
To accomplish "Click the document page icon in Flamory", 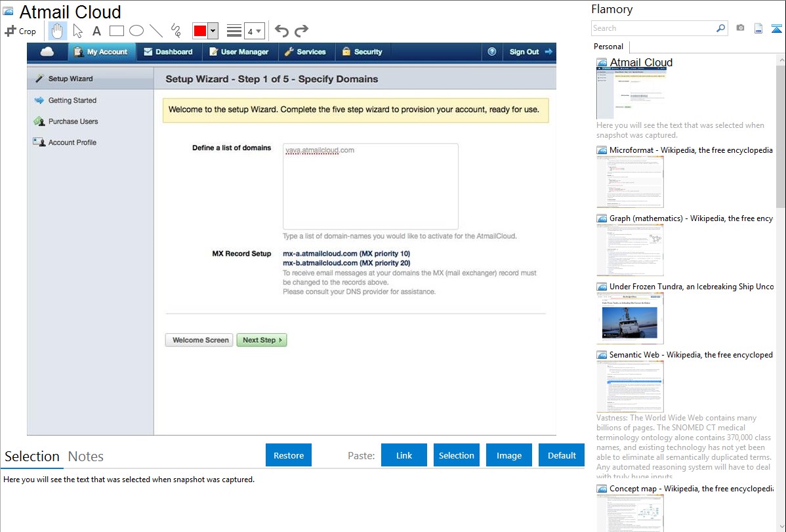I will tap(758, 28).
